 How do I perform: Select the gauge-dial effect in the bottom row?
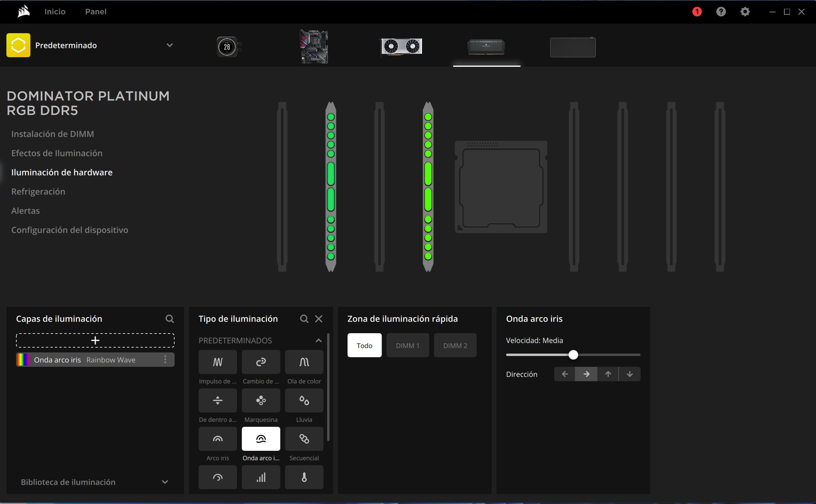[x=218, y=477]
